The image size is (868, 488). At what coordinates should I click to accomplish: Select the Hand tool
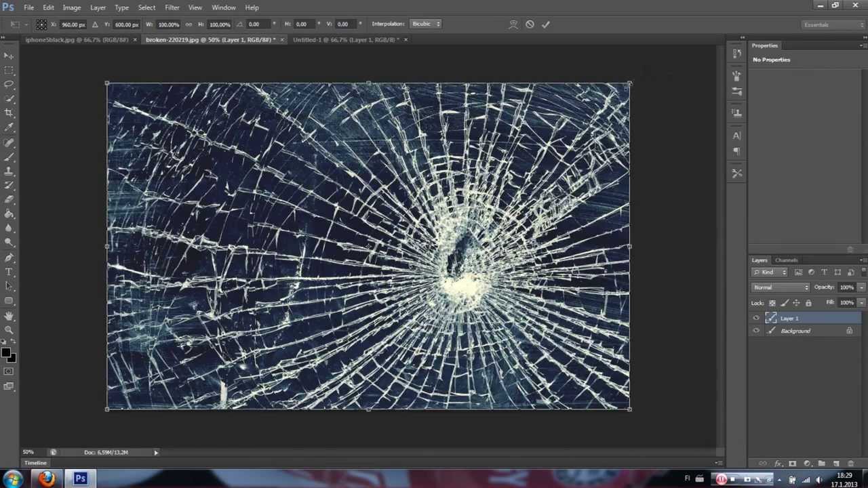tap(9, 316)
